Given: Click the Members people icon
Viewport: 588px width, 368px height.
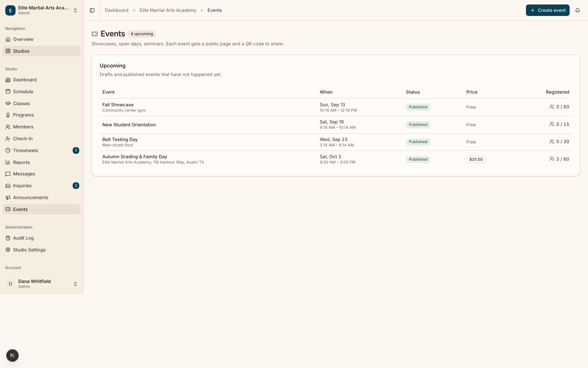Looking at the screenshot, I should pos(8,127).
